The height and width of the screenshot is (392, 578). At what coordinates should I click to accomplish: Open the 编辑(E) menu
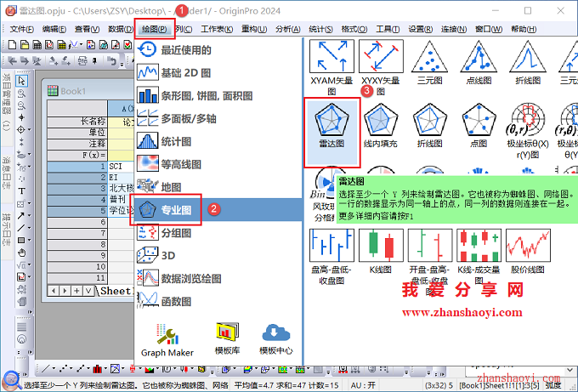click(54, 29)
